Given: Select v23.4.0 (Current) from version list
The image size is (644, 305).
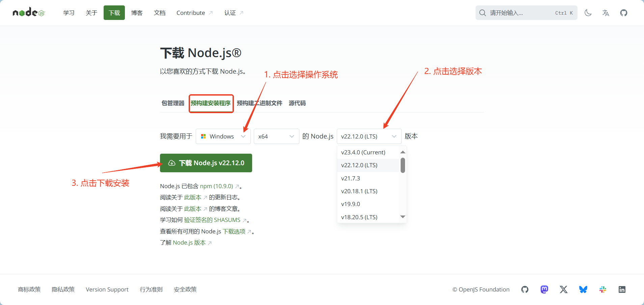Looking at the screenshot, I should (363, 152).
